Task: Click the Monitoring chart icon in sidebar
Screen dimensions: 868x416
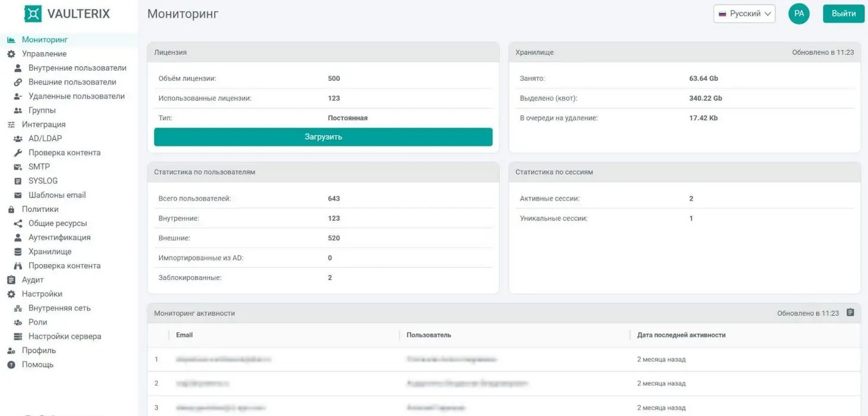Action: tap(11, 40)
